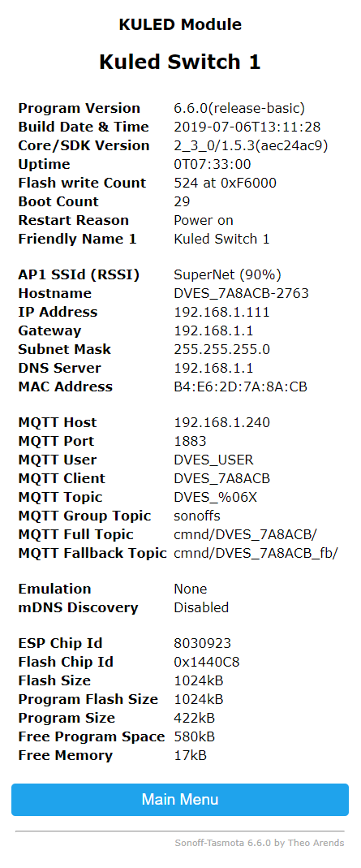Click the Sonoff-Tasmota 6.6.0 footer link

[260, 843]
